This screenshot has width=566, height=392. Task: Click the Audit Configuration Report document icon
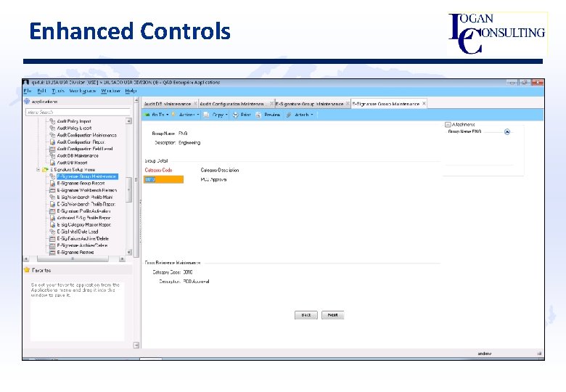[x=52, y=142]
